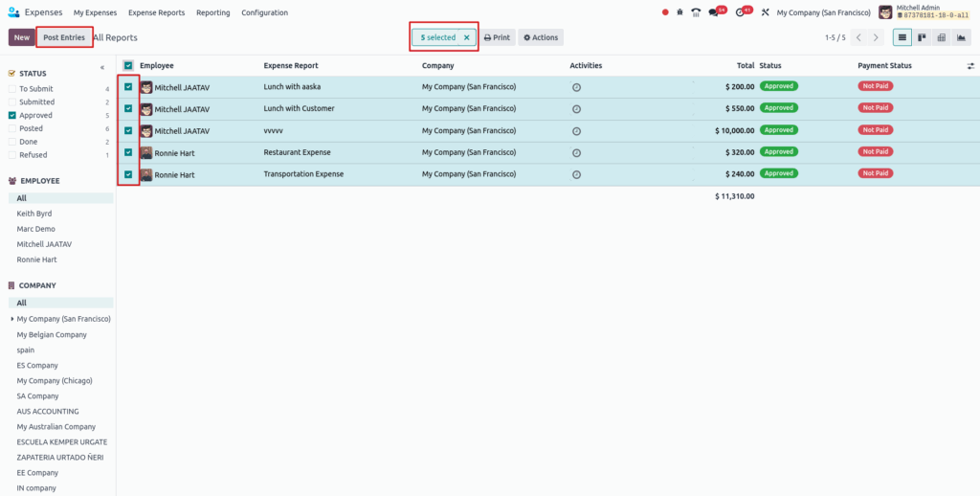Filter by employee Ronnie Hart in sidebar

point(37,259)
